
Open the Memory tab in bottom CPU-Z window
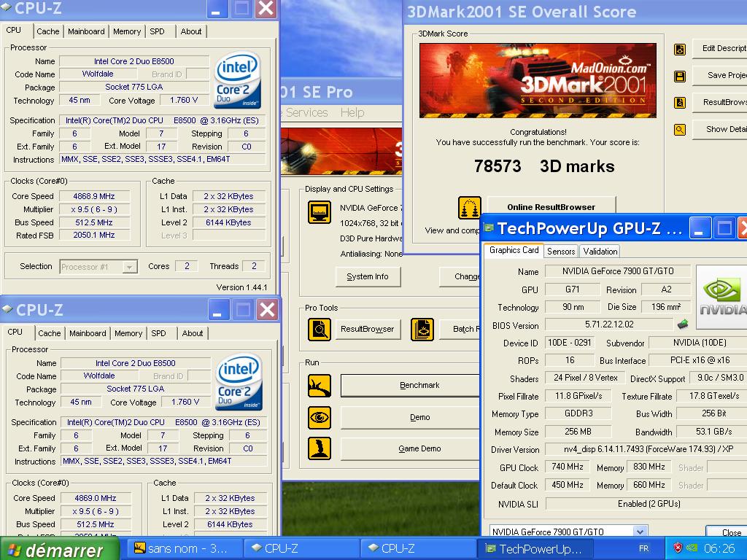pyautogui.click(x=128, y=333)
